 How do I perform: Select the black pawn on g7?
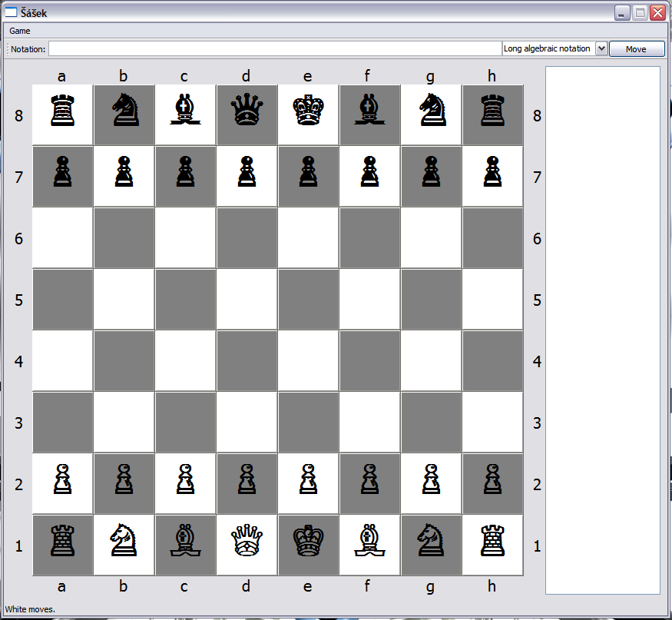[x=431, y=171]
